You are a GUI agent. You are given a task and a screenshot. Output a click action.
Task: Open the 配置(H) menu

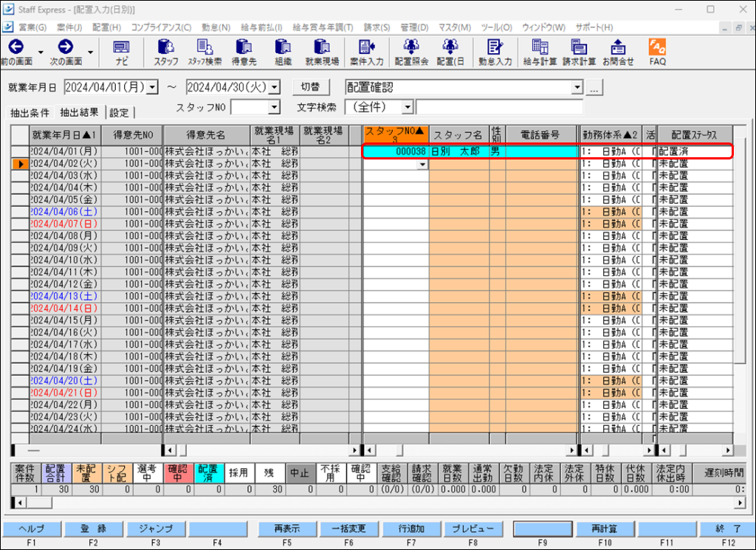107,27
